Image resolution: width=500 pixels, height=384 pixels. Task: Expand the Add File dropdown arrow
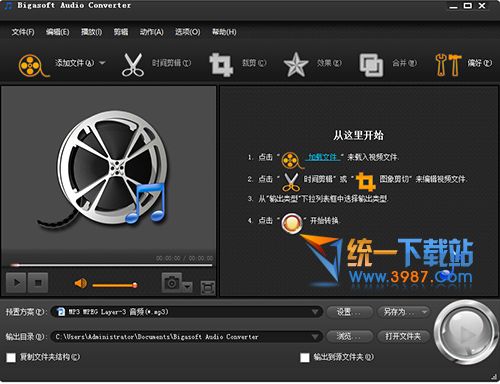(102, 63)
